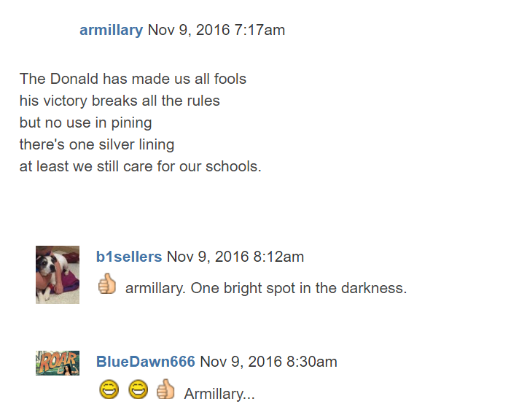527x420 pixels.
Task: Click the sentence "One bright spot in the darkness."
Action: [299, 288]
